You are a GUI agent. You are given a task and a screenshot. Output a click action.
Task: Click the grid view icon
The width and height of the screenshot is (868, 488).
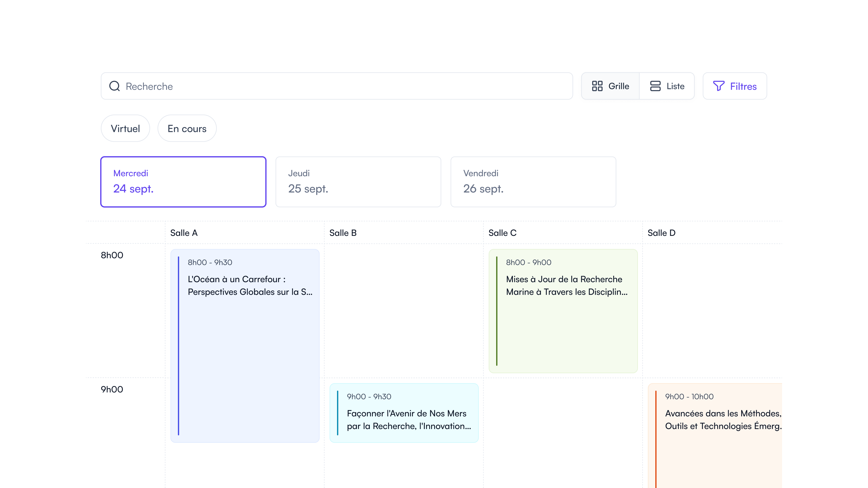(x=597, y=86)
